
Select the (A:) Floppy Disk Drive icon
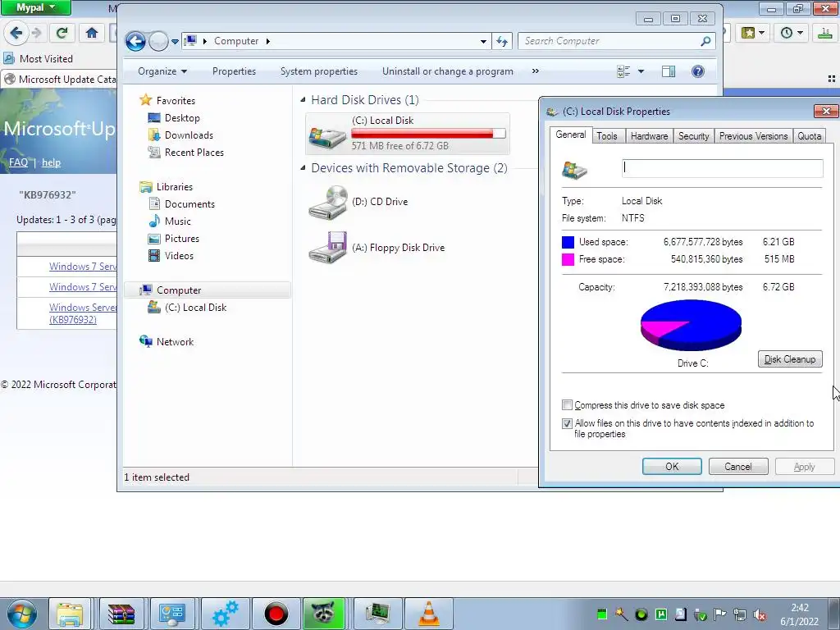[x=328, y=248]
